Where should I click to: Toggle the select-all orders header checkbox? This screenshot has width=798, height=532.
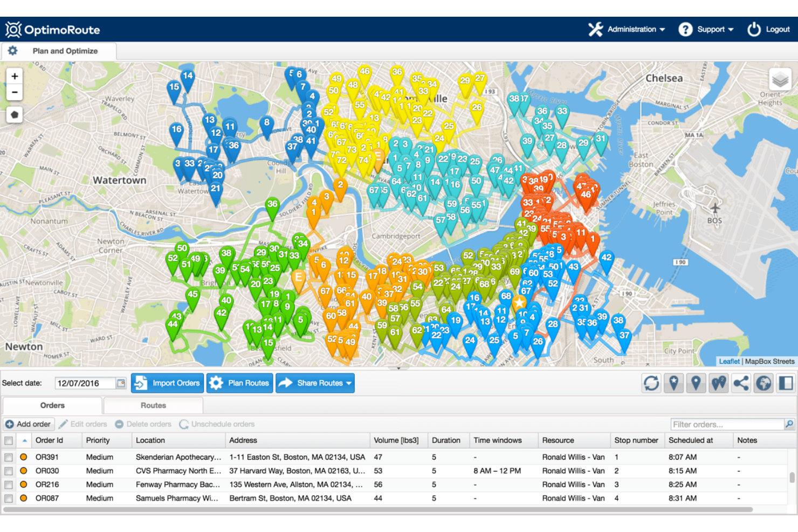(9, 441)
